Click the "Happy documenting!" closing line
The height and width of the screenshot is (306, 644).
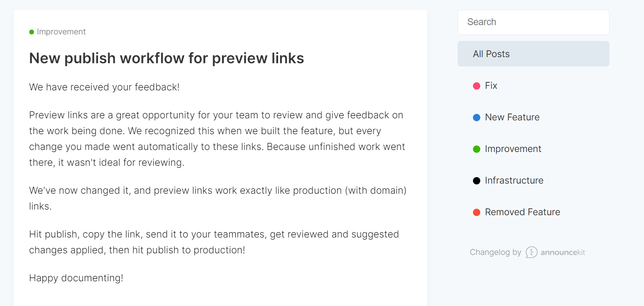76,278
